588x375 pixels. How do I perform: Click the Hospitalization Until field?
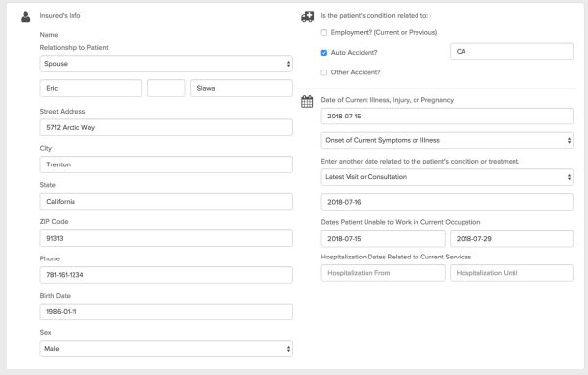coord(512,273)
